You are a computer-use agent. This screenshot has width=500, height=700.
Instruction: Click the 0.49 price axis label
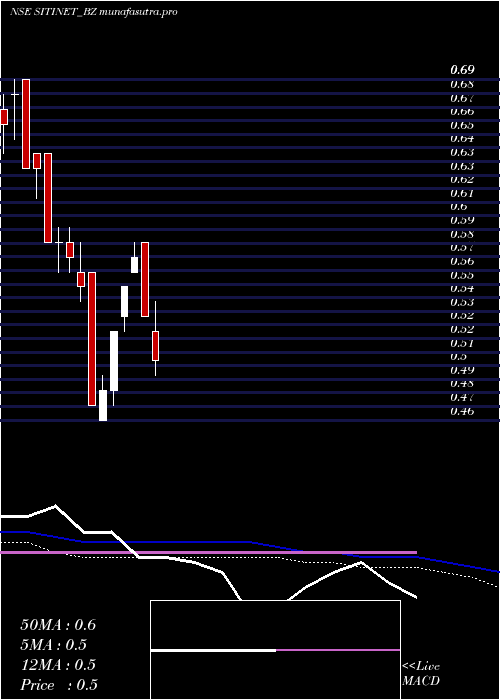click(x=462, y=370)
